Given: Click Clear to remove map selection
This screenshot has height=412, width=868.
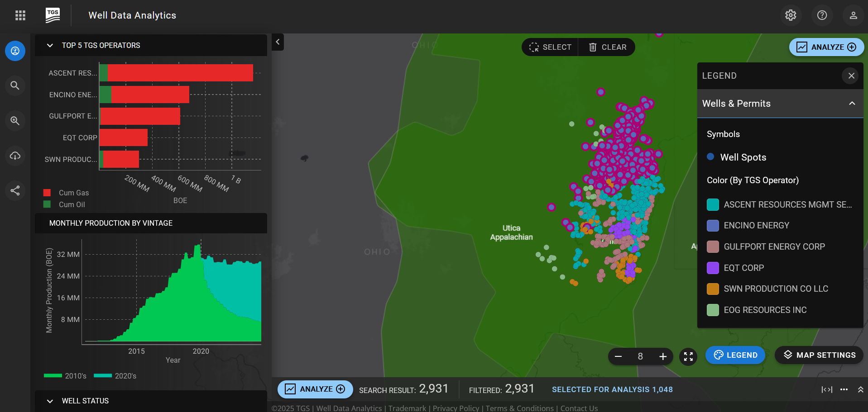Looking at the screenshot, I should click(607, 47).
